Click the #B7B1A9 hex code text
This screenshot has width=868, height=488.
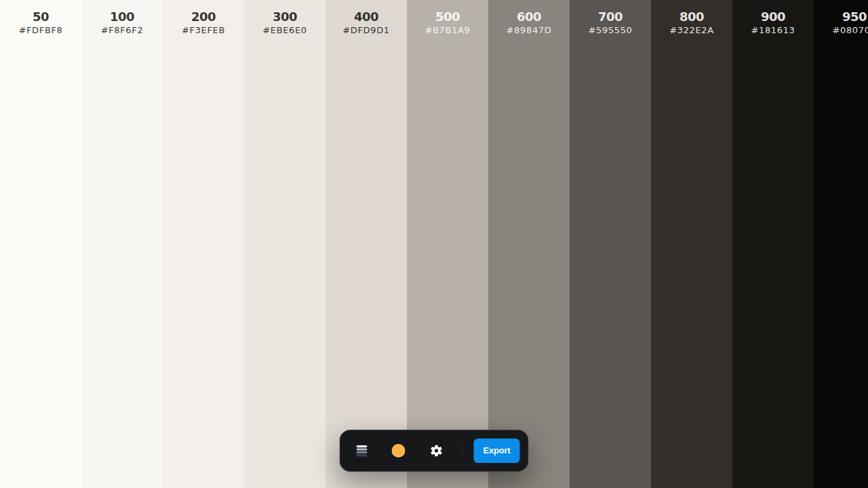pyautogui.click(x=448, y=30)
